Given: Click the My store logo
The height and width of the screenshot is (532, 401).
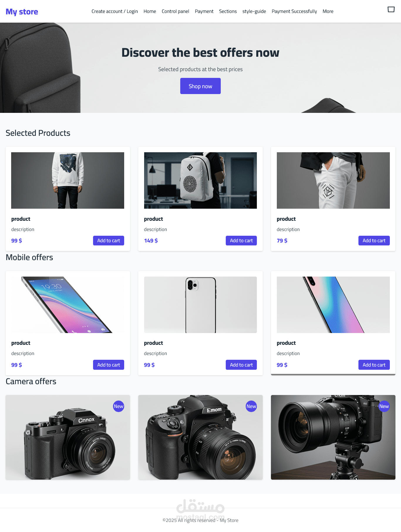Looking at the screenshot, I should pos(22,12).
